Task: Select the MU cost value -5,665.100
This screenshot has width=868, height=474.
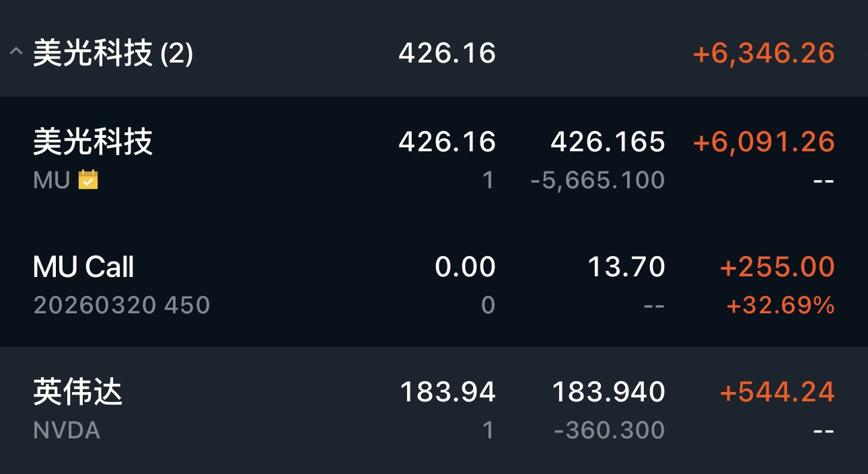Action: click(597, 180)
